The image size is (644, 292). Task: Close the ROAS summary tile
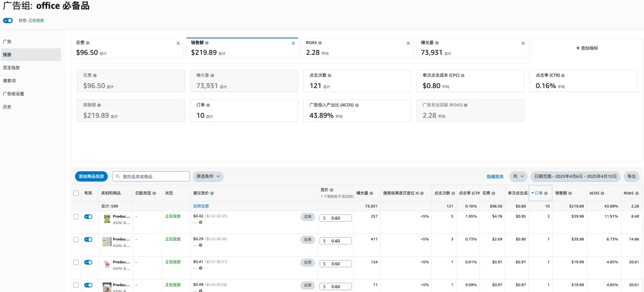[408, 43]
